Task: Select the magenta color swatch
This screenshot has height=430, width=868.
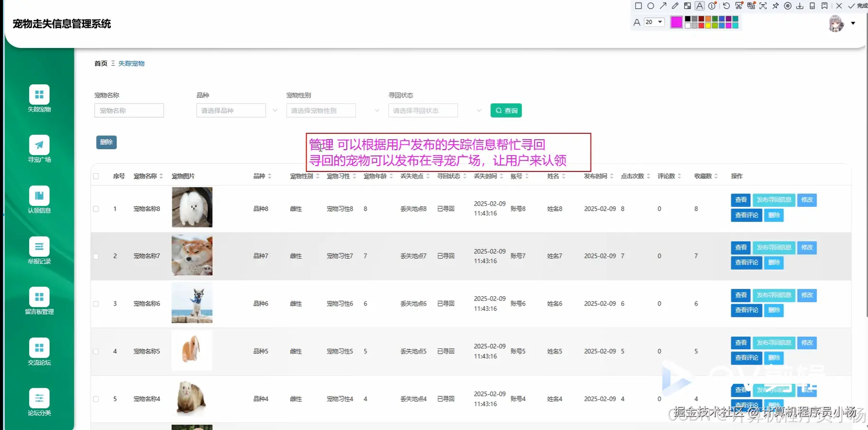Action: point(676,22)
